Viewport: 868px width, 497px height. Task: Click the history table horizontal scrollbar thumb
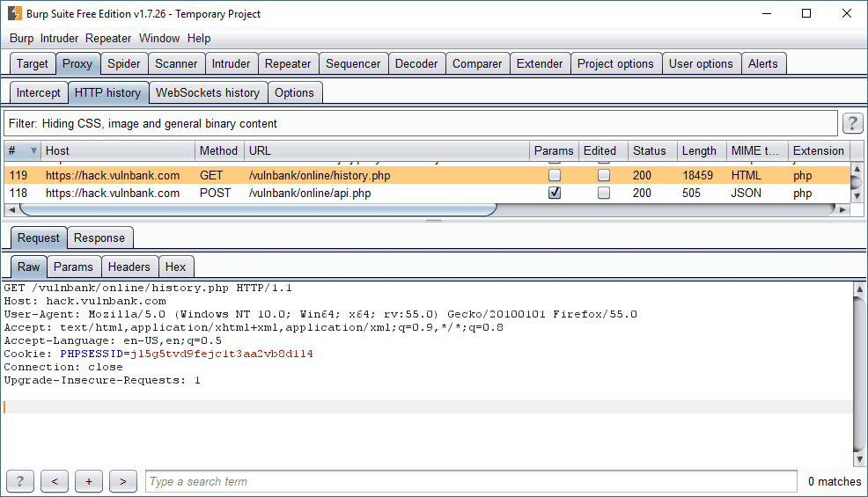(x=259, y=209)
